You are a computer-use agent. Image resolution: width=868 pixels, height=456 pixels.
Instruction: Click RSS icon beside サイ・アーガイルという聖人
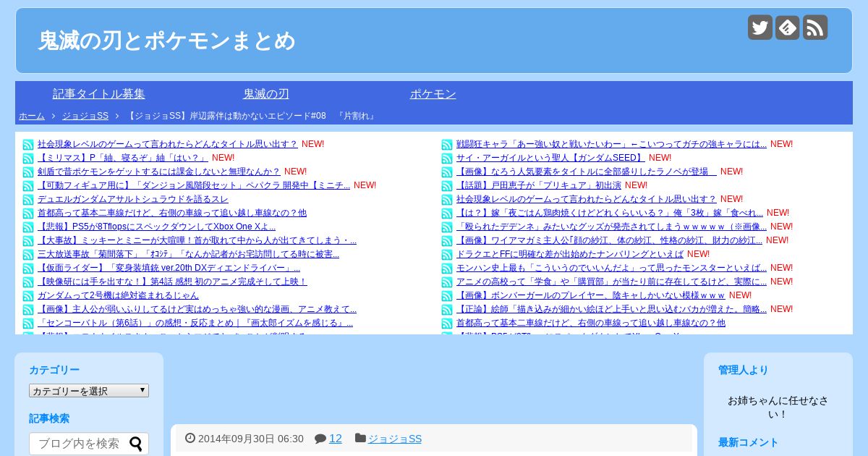click(x=447, y=159)
